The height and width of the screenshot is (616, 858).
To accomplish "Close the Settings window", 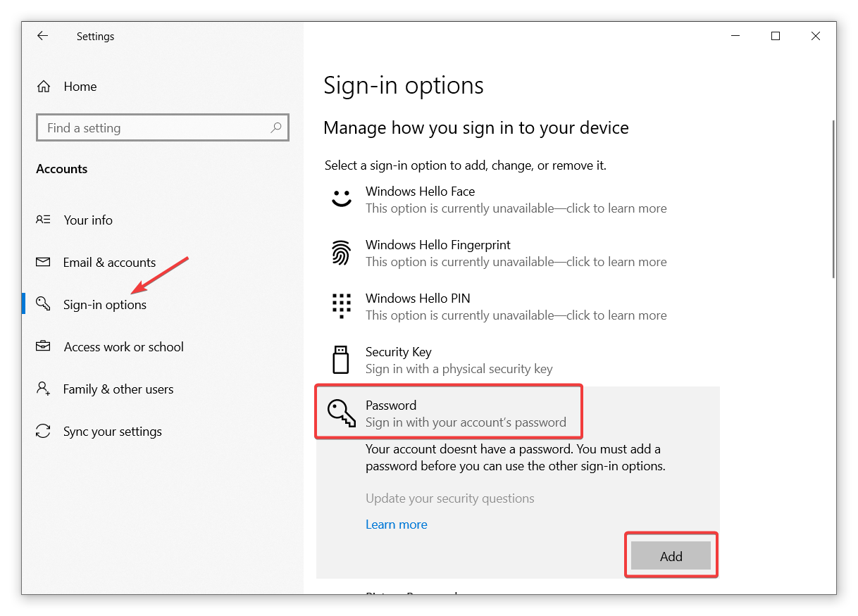I will 816,36.
